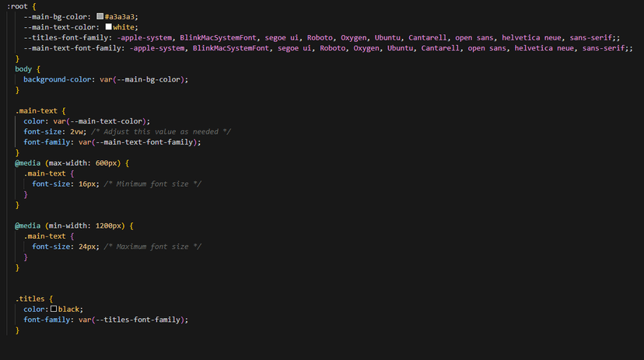Screen dimensions: 644x360
Task: Open the #a3a3a3 color swatch picker
Action: 100,16
